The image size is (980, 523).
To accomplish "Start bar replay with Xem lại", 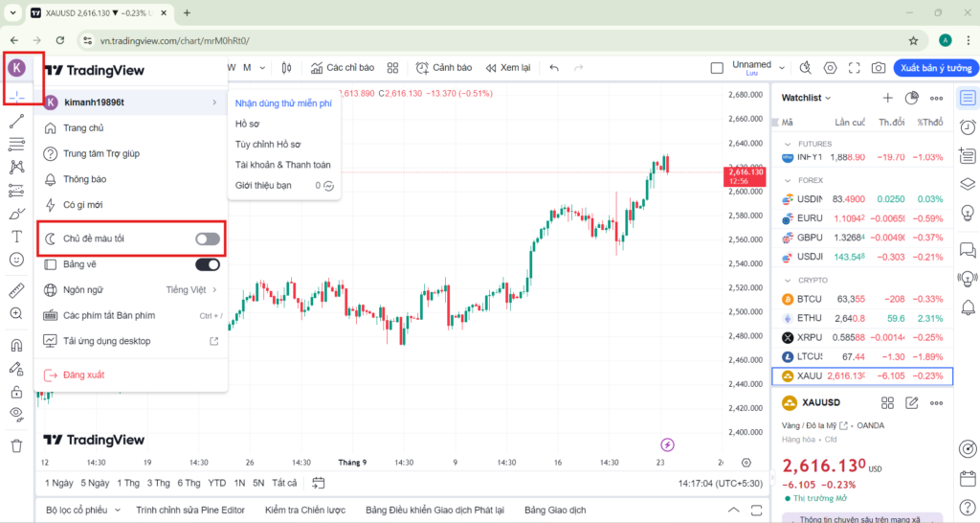I will coord(508,68).
